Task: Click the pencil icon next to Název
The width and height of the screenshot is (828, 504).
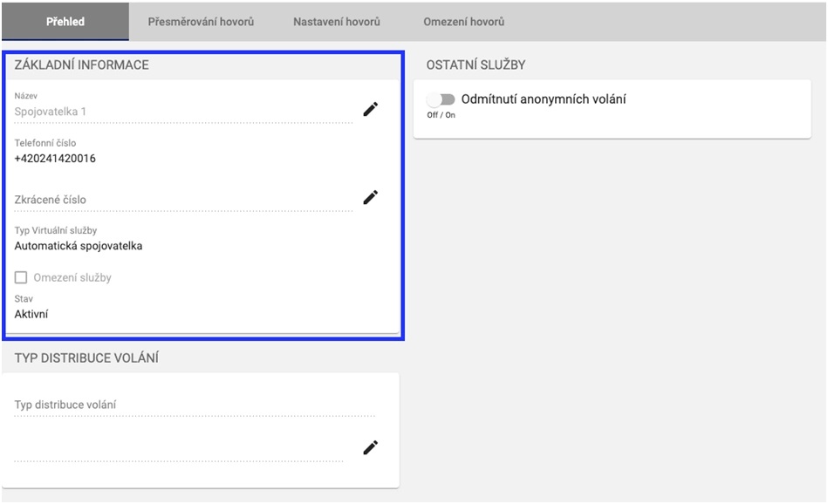Action: [x=371, y=109]
